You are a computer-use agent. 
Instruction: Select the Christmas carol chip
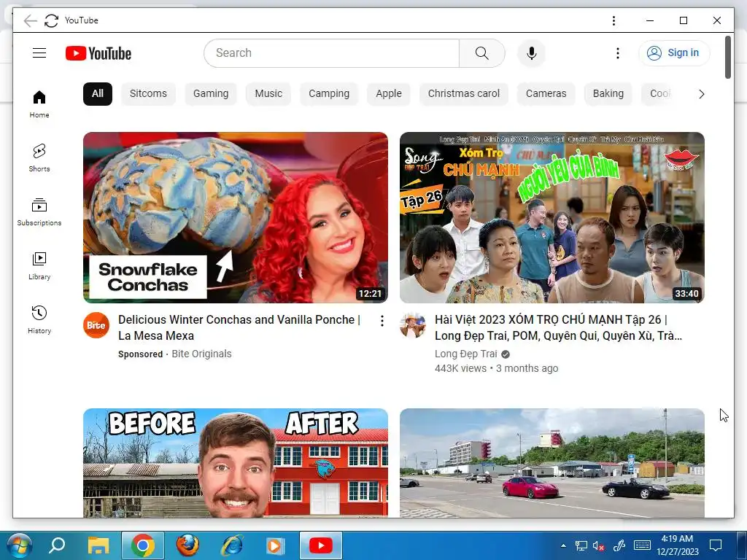(x=464, y=94)
